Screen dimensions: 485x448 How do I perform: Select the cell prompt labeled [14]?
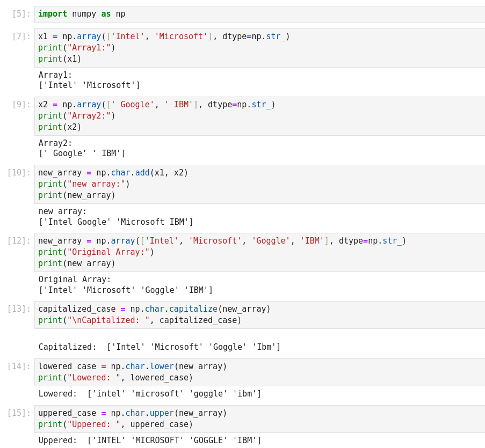[x=19, y=366]
